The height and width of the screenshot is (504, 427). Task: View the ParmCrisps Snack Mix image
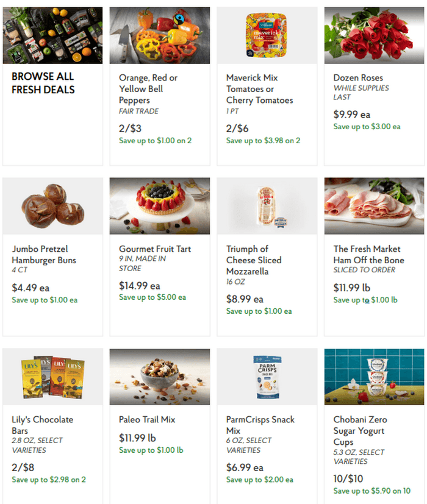(267, 377)
